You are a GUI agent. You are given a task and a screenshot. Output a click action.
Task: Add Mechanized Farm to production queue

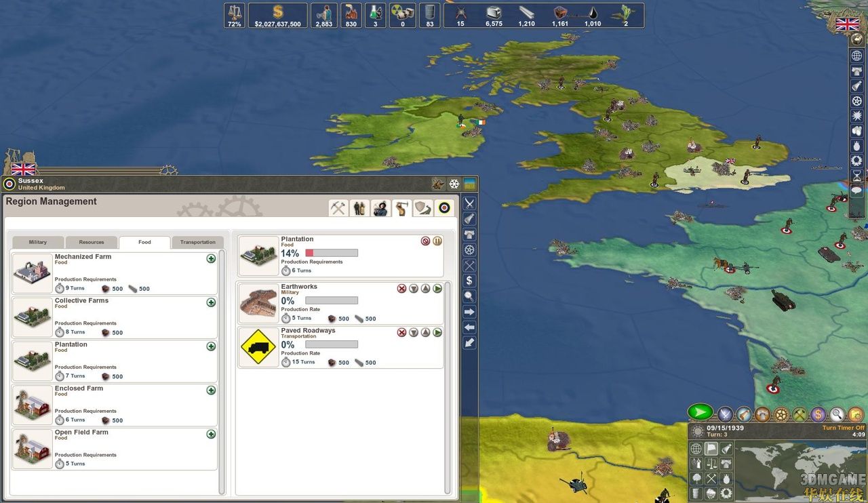211,258
